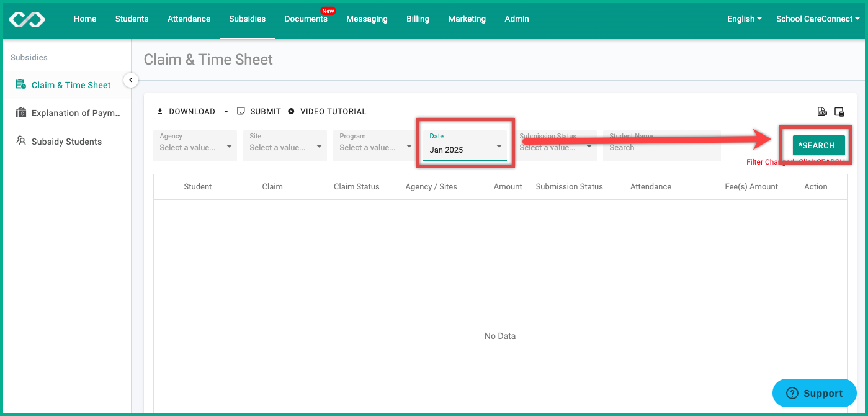
Task: Open the Billing menu
Action: tap(418, 19)
